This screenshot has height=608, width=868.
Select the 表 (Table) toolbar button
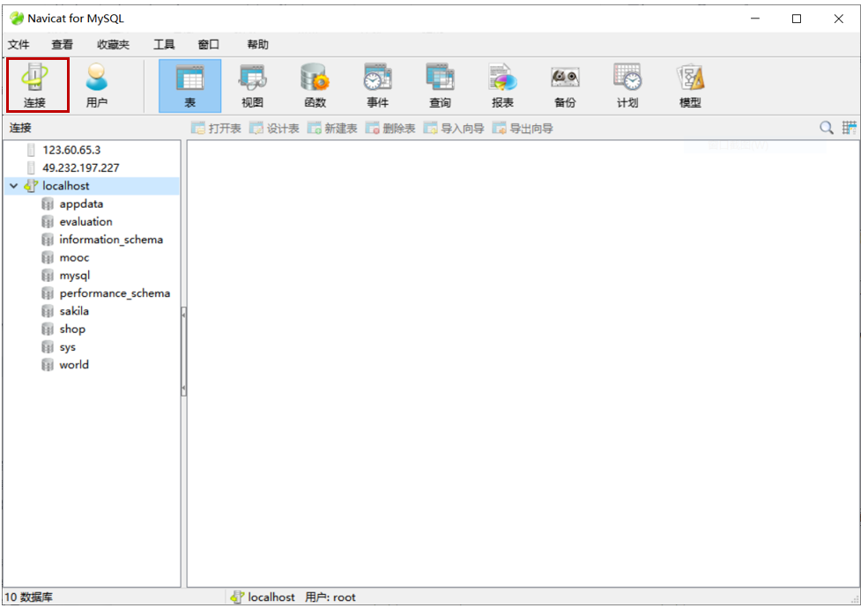189,85
